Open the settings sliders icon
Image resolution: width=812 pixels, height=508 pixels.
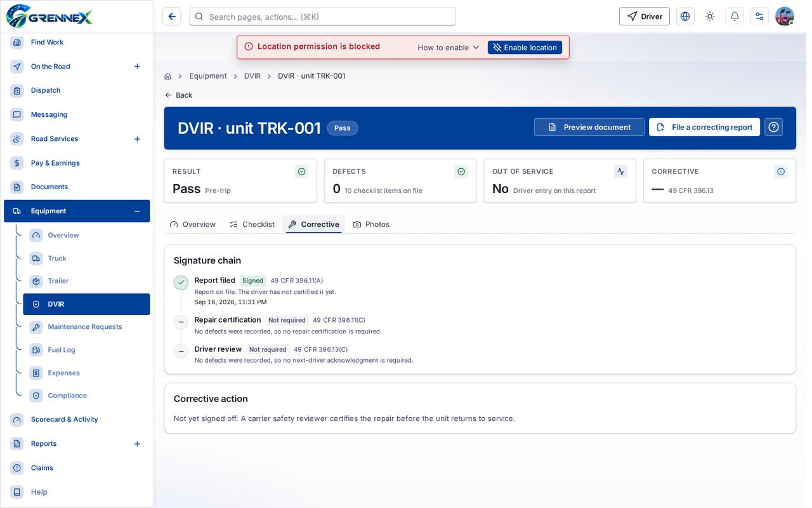(x=759, y=17)
